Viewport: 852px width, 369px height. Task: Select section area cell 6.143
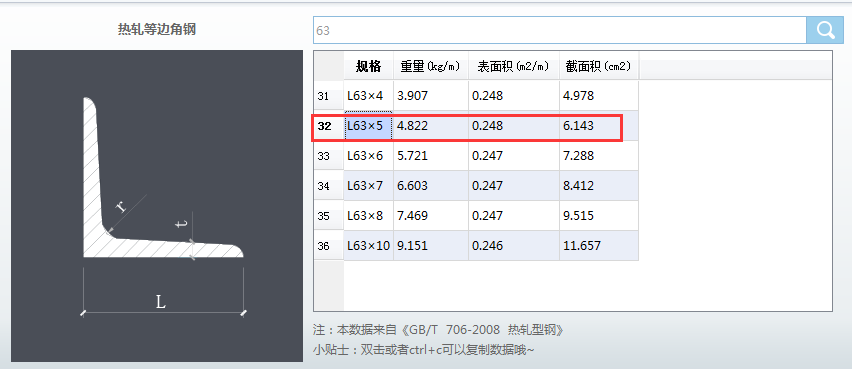(x=599, y=126)
